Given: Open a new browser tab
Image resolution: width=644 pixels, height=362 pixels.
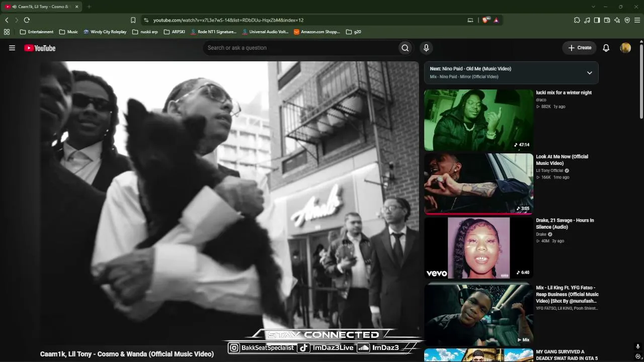Looking at the screenshot, I should 89,7.
